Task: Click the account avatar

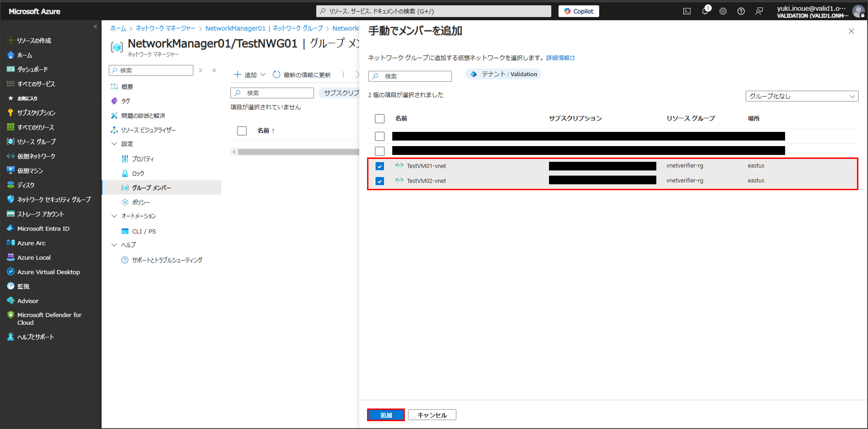Action: coord(858,11)
